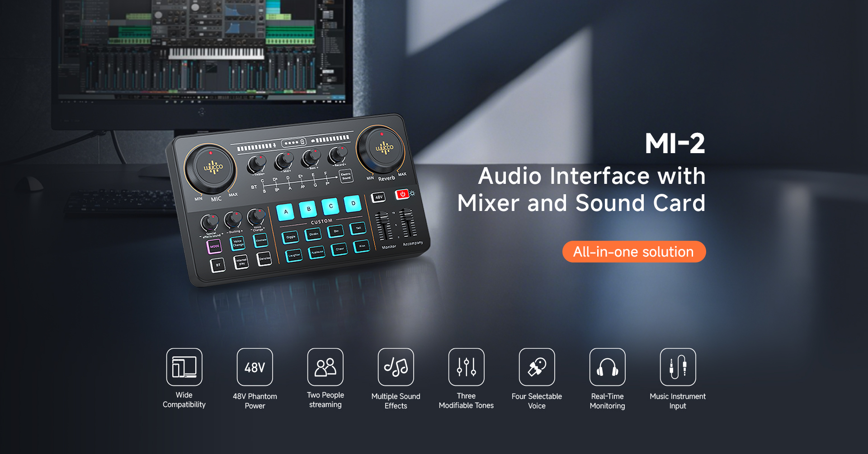Click the Giggle sound effect pad
This screenshot has height=454, width=868.
click(290, 237)
